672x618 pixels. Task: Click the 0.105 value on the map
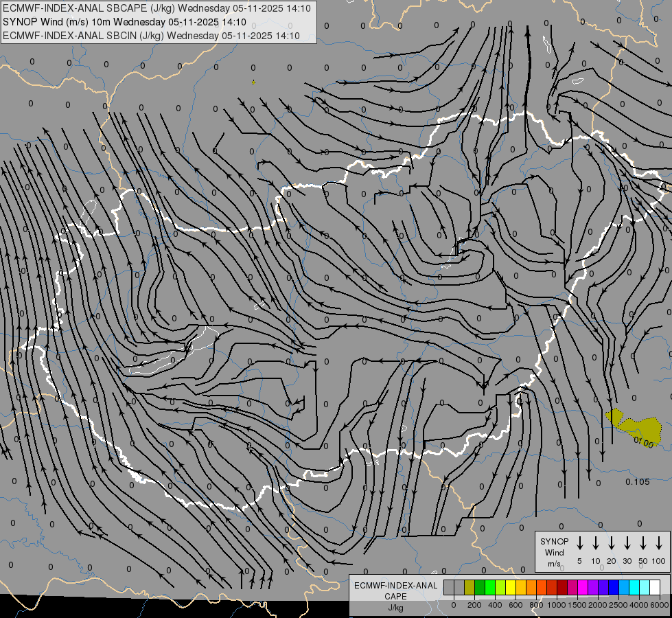tap(637, 482)
